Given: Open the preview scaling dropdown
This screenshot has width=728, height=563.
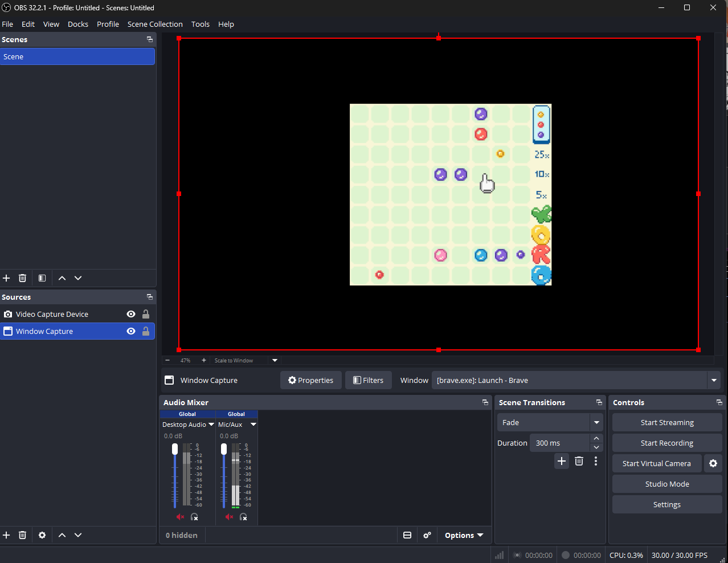Looking at the screenshot, I should tap(275, 360).
